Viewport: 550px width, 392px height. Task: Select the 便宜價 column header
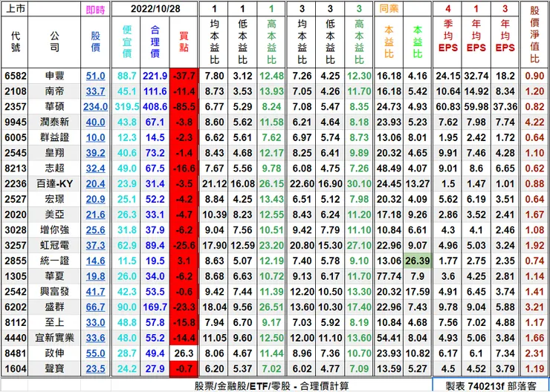click(126, 42)
